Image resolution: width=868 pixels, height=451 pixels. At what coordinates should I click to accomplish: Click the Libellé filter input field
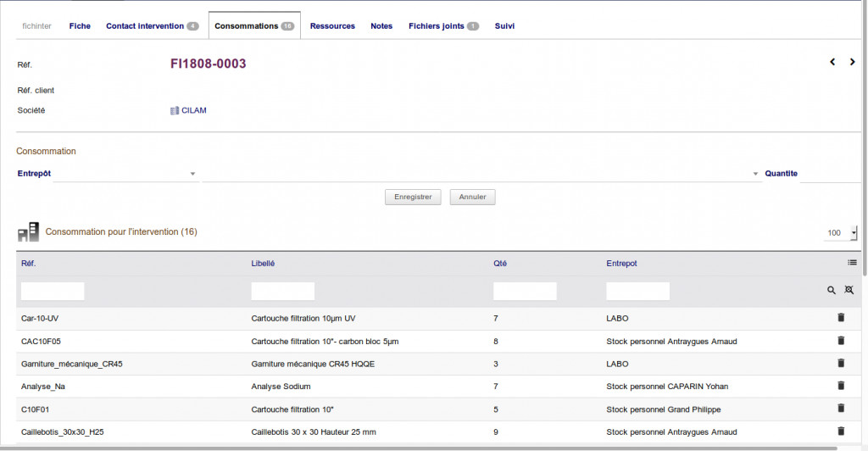tap(283, 292)
